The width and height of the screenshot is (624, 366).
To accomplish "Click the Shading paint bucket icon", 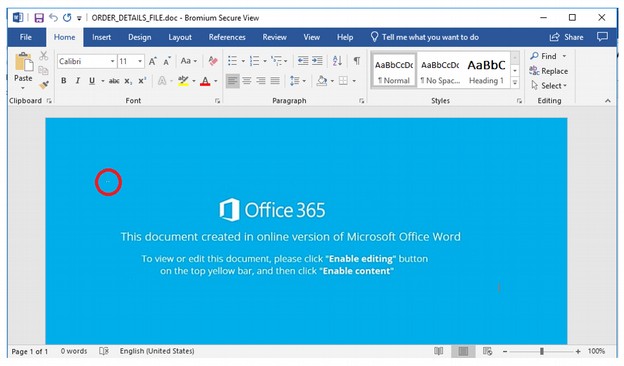I will point(322,81).
